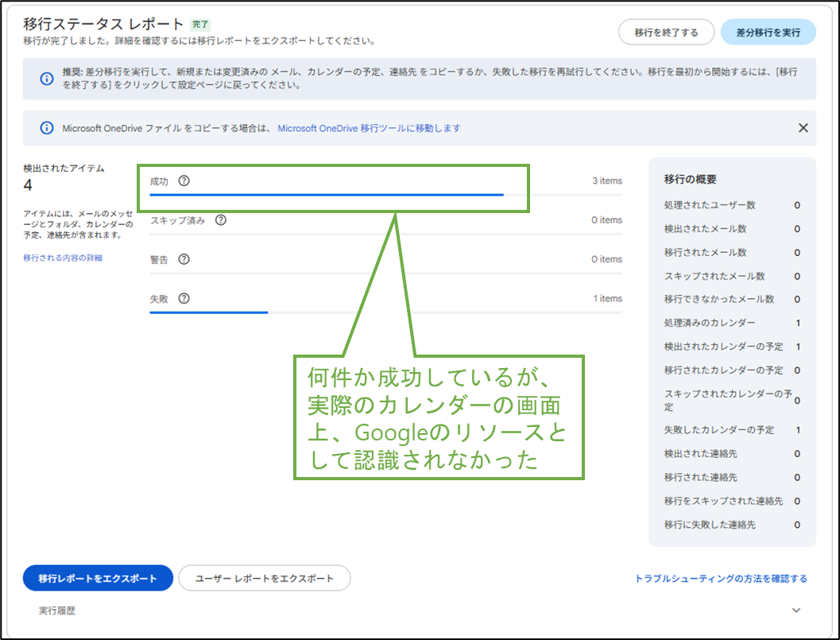This screenshot has height=640, width=840.
Task: Click the 失敗 progress bar
Action: 385,312
